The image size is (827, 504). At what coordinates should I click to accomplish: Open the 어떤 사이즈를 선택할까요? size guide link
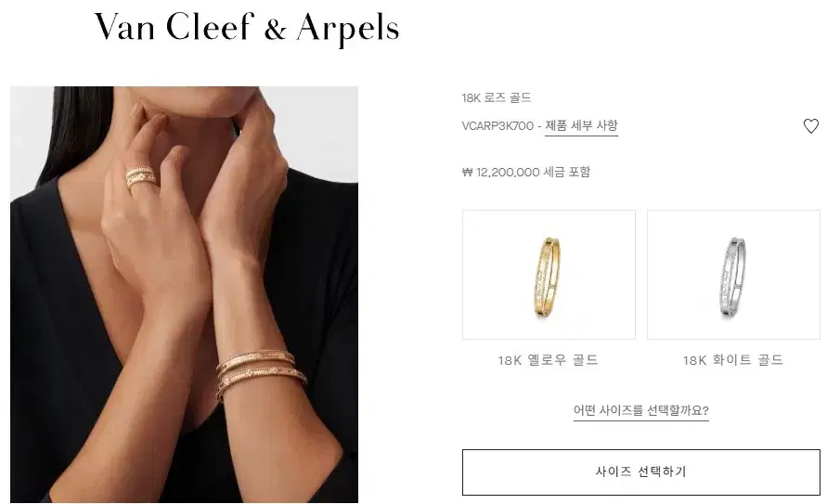(x=640, y=410)
